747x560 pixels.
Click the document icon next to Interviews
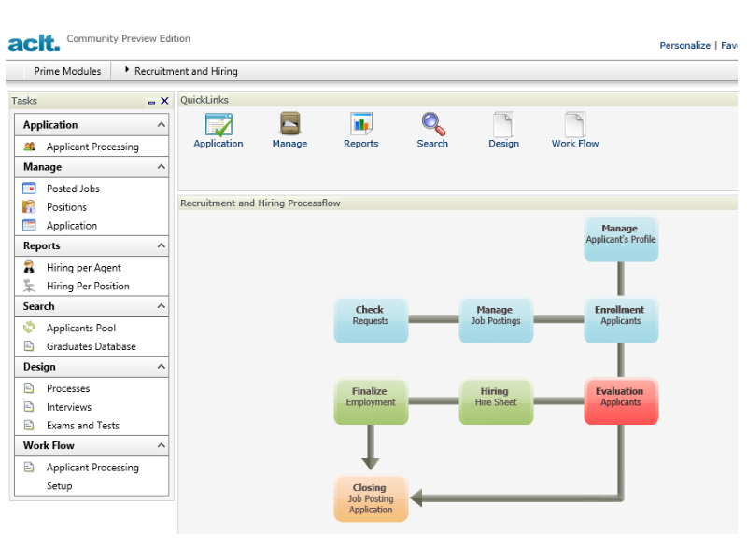29,407
